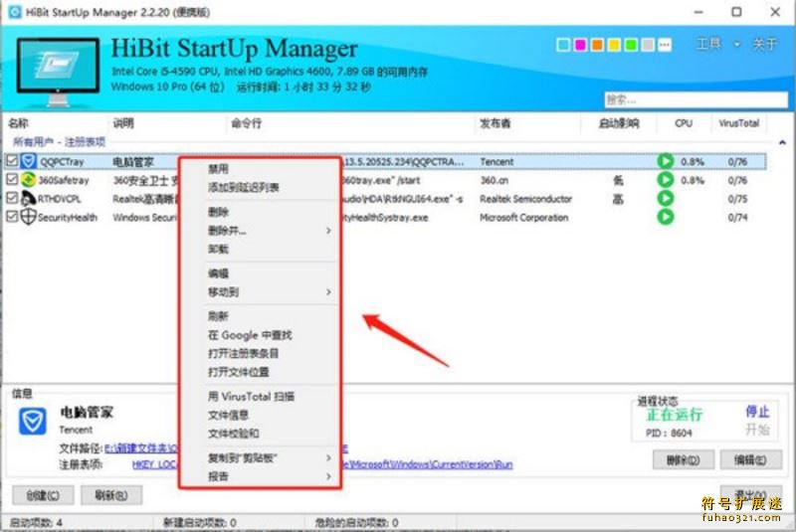Choose 文件信息 in the context menu
796x532 pixels.
click(229, 415)
